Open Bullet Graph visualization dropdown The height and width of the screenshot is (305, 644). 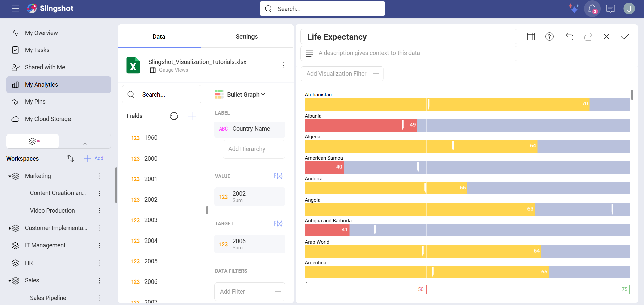(x=240, y=95)
